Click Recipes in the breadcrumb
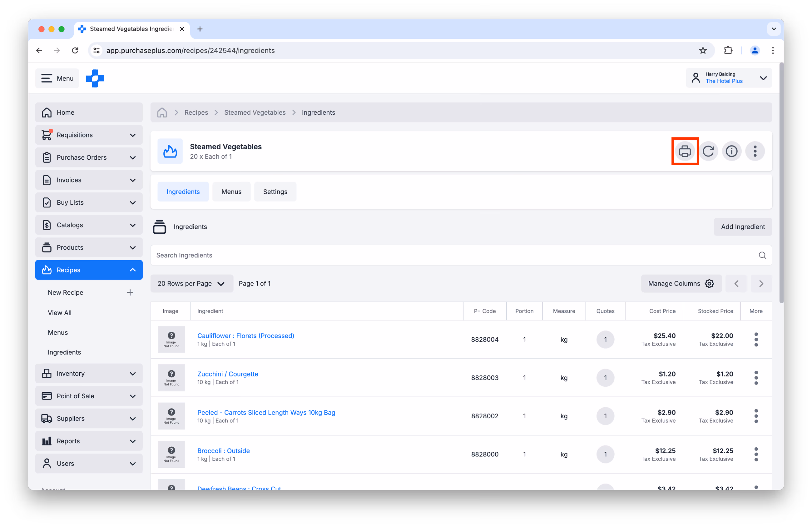The image size is (812, 527). pos(196,112)
